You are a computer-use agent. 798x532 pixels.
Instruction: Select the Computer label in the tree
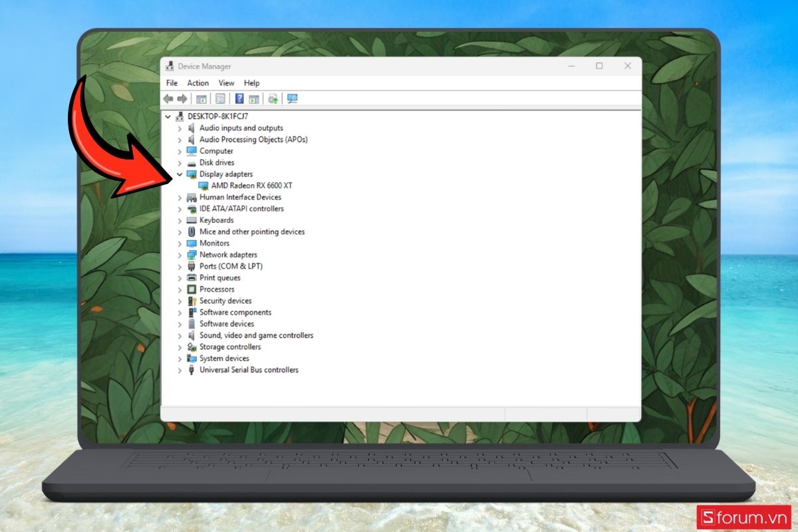tap(216, 151)
